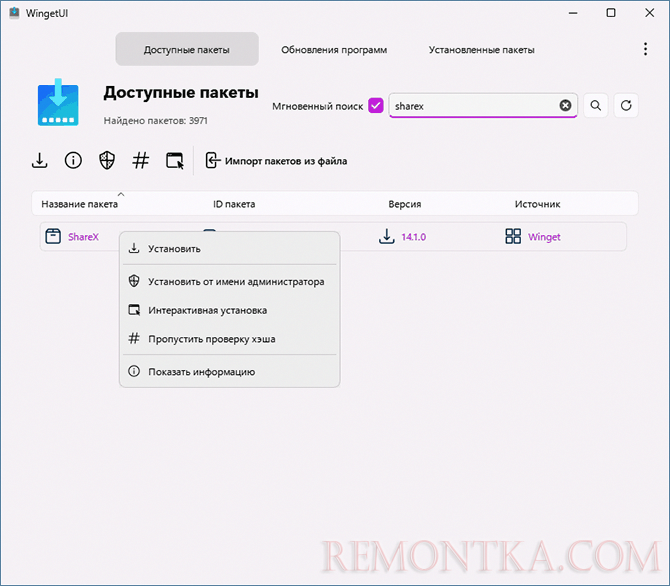Click the package info toolbar icon
Screen dimensions: 670x586
[73, 161]
